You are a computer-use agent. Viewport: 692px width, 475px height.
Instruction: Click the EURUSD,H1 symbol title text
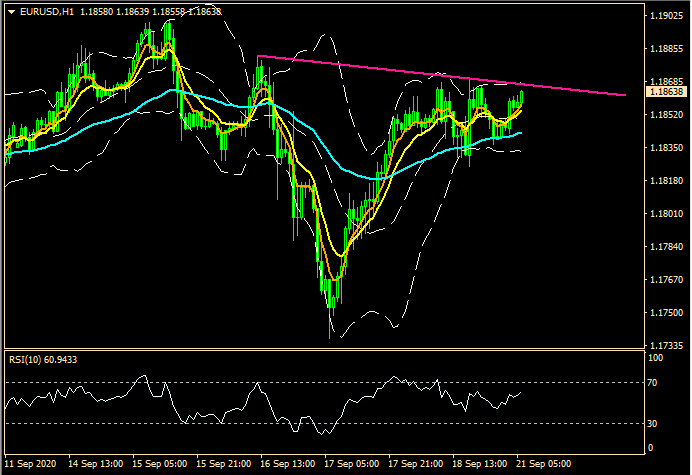tap(46, 12)
